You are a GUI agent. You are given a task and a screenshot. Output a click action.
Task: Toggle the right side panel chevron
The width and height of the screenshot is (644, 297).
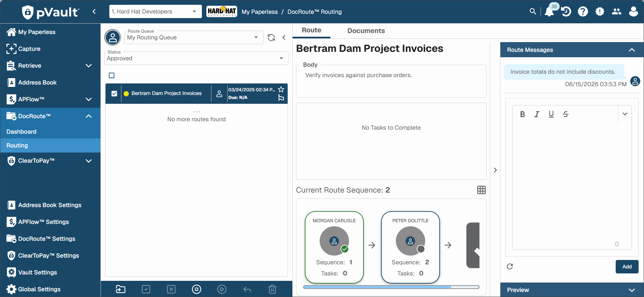pos(495,170)
